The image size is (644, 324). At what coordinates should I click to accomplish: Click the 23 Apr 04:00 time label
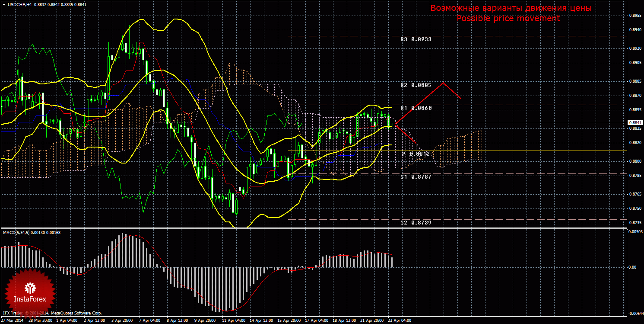pos(399,321)
